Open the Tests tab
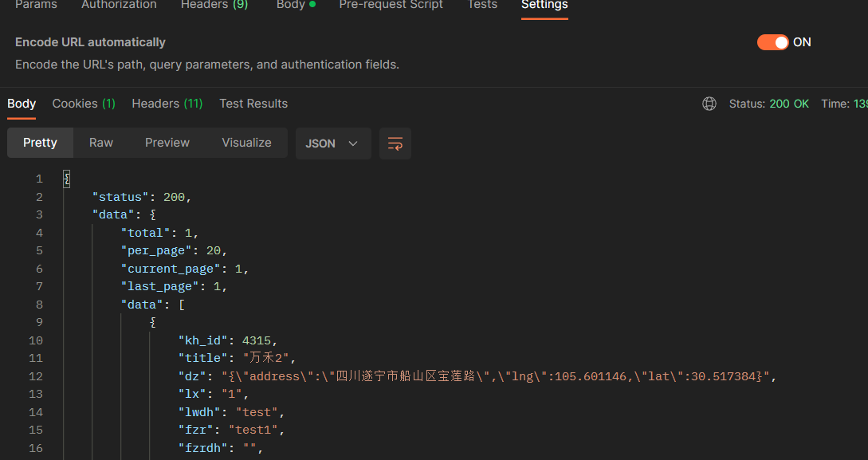Viewport: 868px width, 460px height. click(x=481, y=5)
